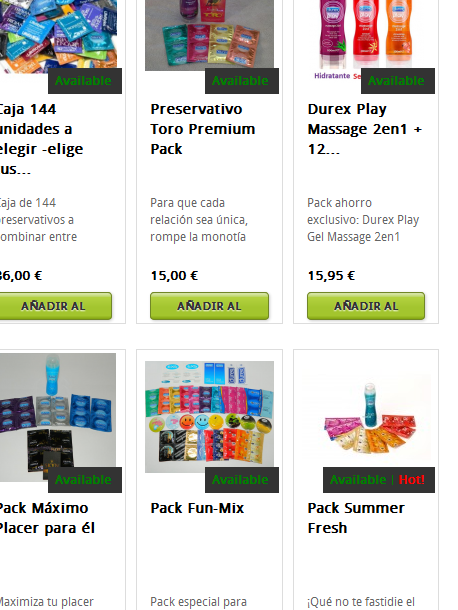The width and height of the screenshot is (458, 610).
Task: Add Durex Play Massage 2en1 to cart
Action: click(x=366, y=306)
